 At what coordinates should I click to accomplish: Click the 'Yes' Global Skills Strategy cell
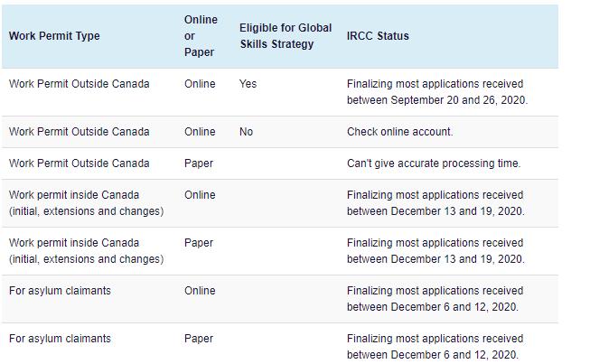pos(248,84)
